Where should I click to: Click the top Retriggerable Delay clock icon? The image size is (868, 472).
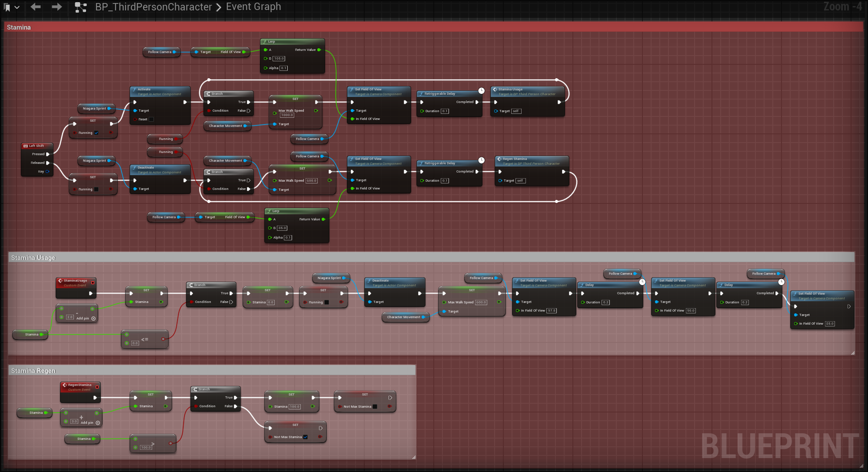pyautogui.click(x=481, y=91)
